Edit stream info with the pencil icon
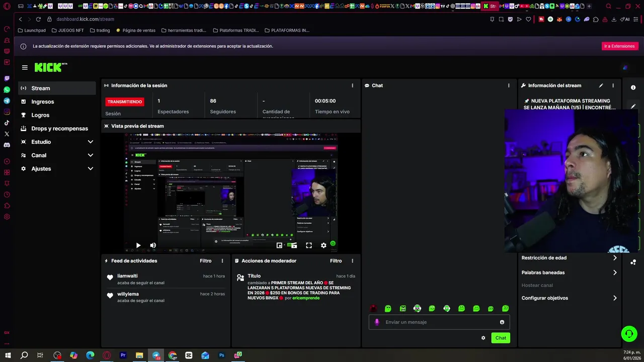Viewport: 644px width, 362px height. (601, 85)
